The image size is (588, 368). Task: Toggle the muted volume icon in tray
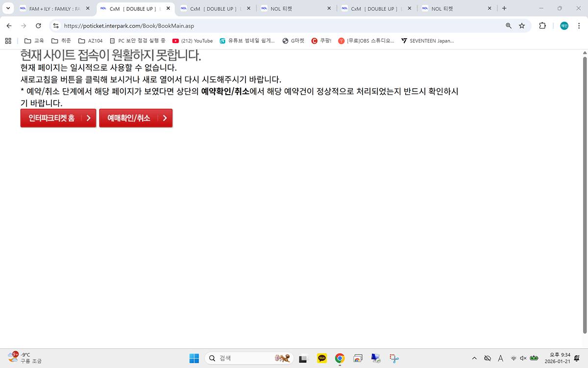(x=523, y=358)
